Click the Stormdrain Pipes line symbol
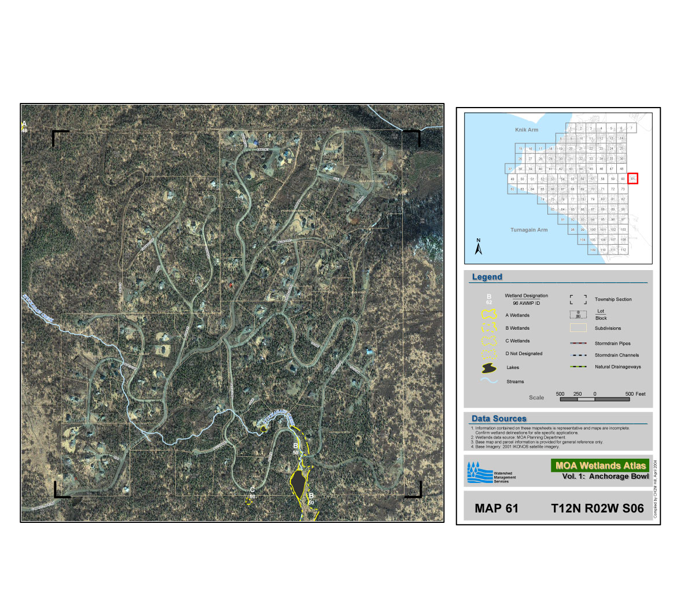 (x=578, y=344)
